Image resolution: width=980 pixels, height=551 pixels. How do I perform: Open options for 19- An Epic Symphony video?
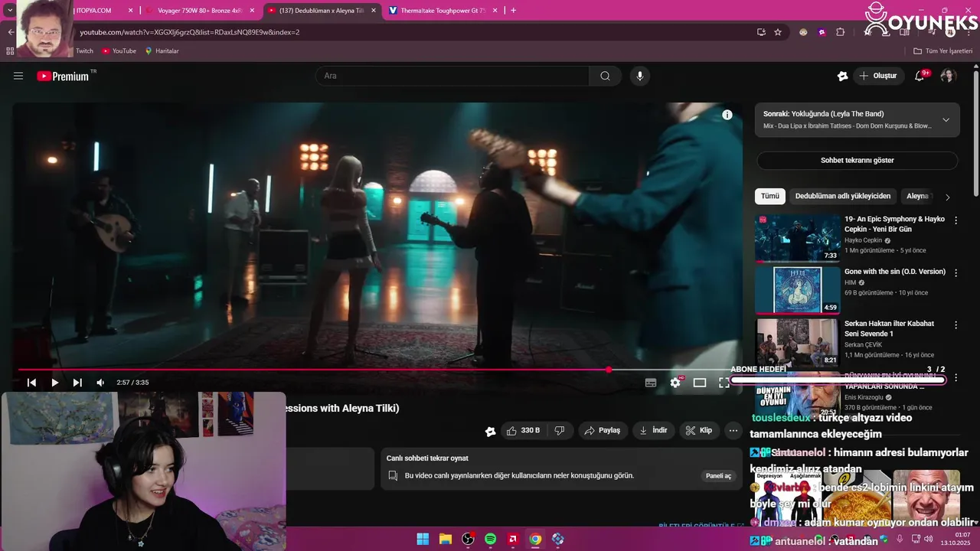(955, 220)
